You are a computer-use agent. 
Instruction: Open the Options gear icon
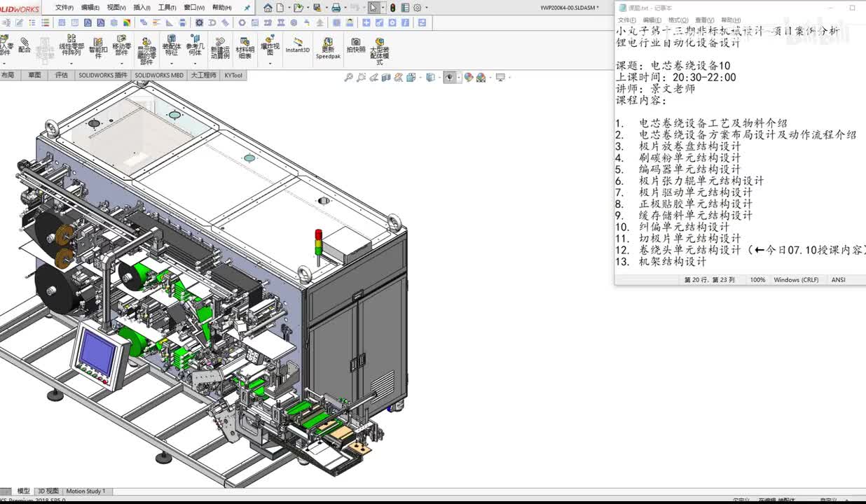point(418,8)
